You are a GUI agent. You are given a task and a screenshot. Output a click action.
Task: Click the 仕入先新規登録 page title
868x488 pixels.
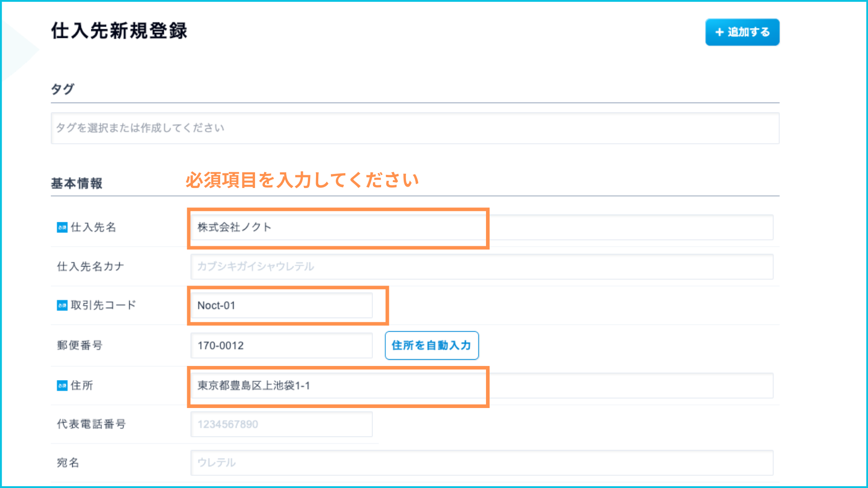point(119,31)
